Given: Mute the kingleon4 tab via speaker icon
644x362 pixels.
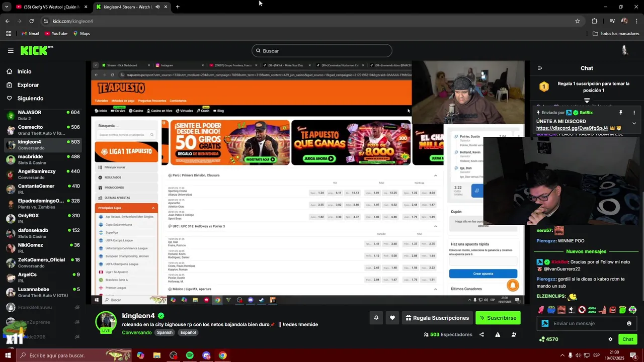Looking at the screenshot, I should tap(157, 7).
